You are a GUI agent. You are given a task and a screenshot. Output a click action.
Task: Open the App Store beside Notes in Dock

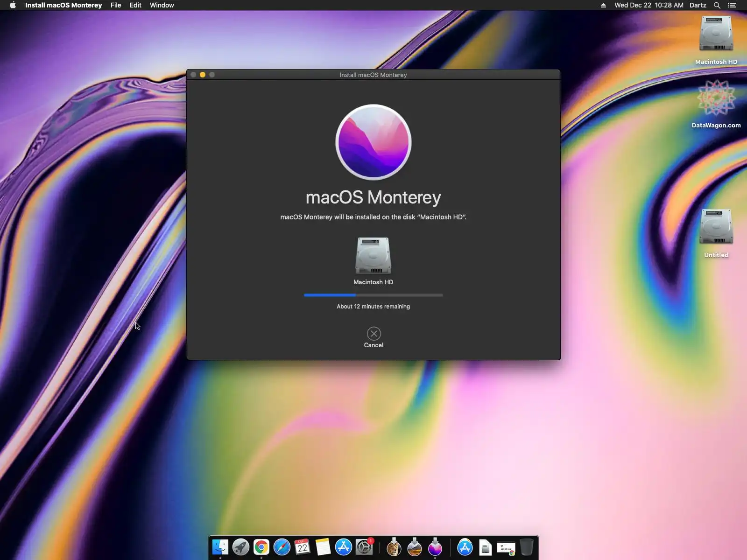point(344,547)
